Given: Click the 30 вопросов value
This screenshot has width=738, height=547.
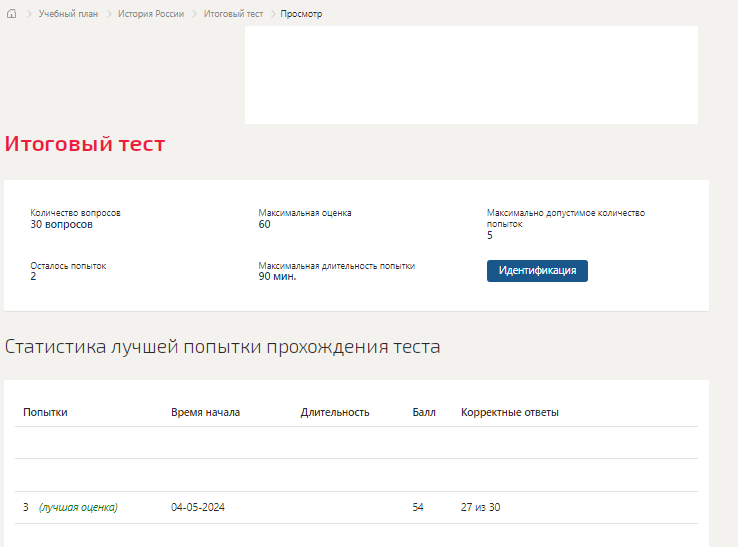Looking at the screenshot, I should point(62,225).
